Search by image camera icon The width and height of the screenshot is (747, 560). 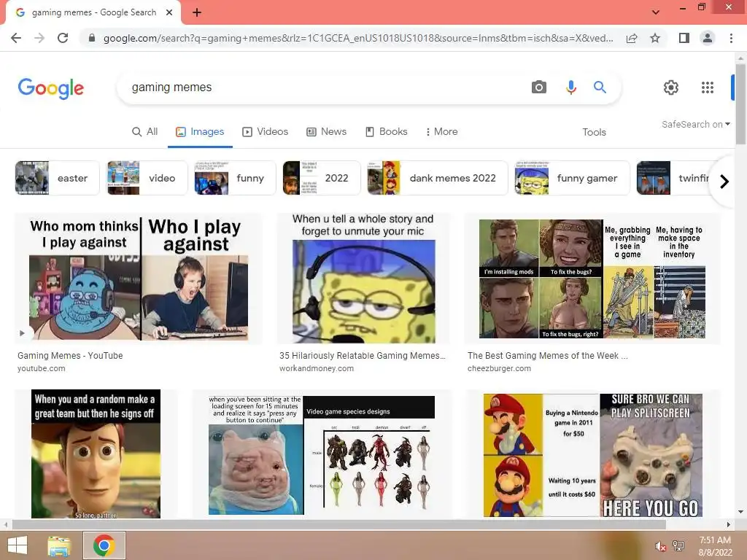coord(539,87)
